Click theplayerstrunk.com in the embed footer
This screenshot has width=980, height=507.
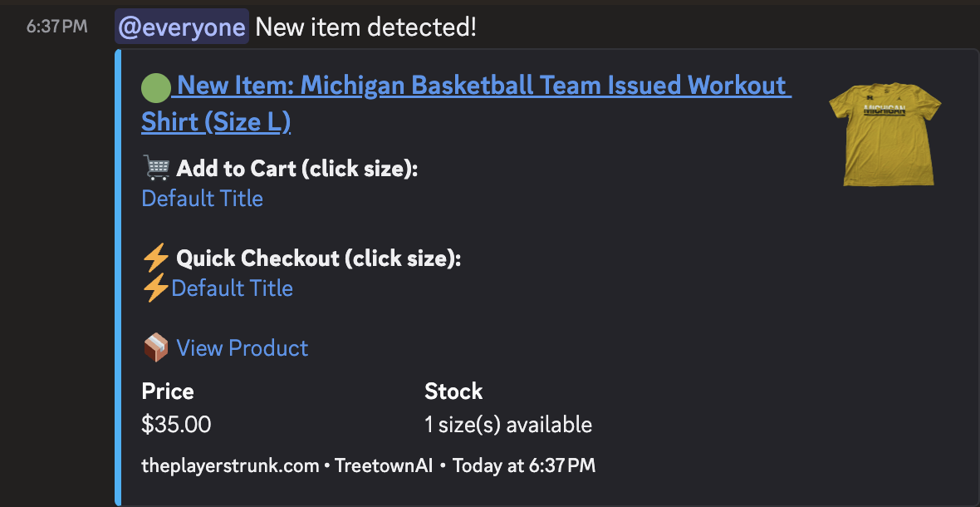point(230,465)
